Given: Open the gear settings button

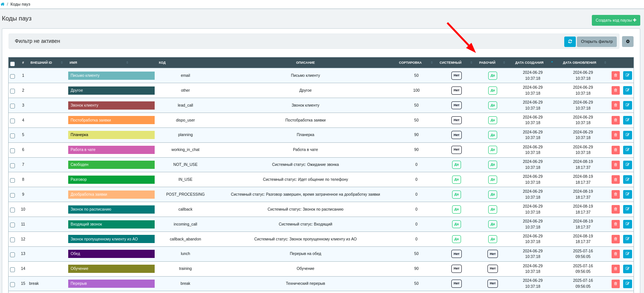Looking at the screenshot, I should click(628, 42).
